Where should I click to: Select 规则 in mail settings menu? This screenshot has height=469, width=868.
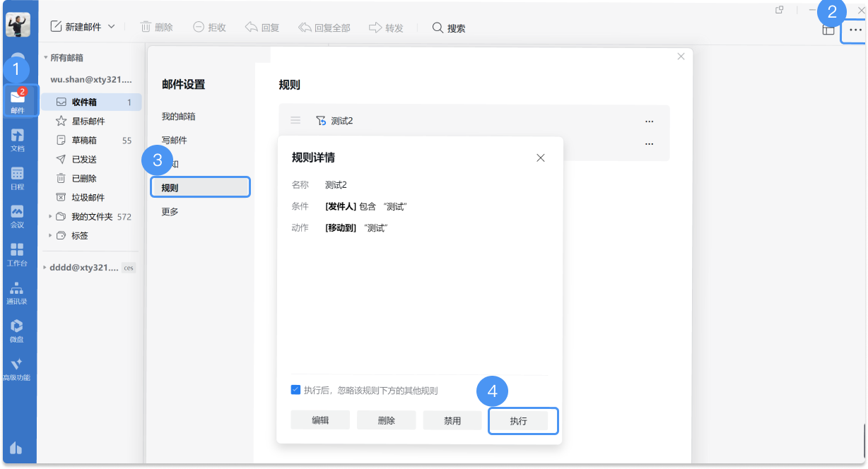coord(199,187)
